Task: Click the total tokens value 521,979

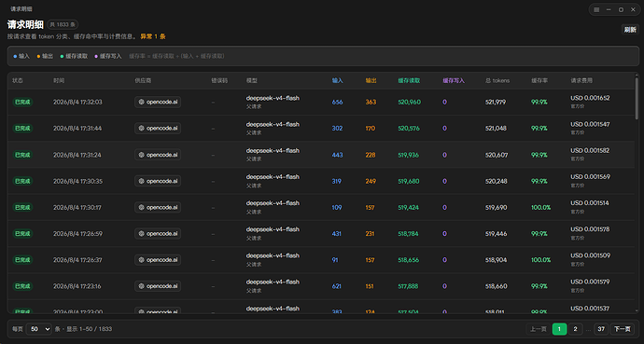Action: [496, 103]
